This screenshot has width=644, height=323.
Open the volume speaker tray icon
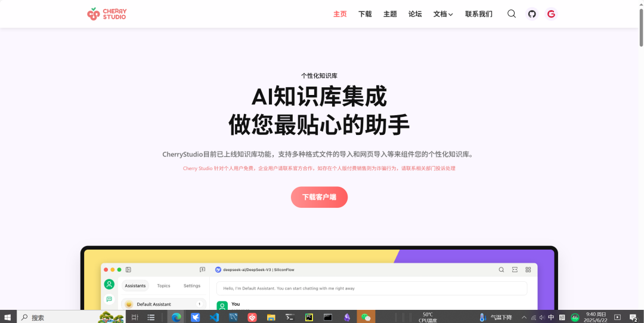pos(541,317)
